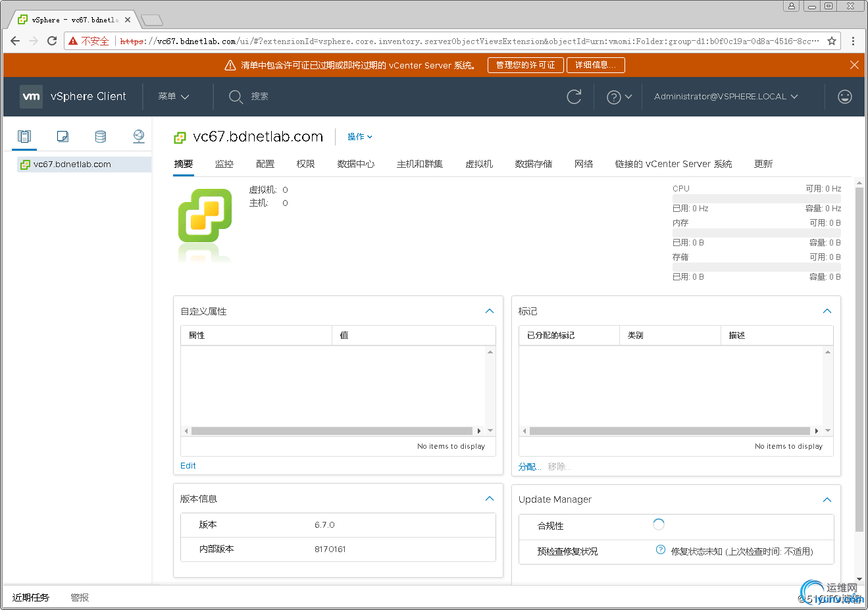The width and height of the screenshot is (868, 610).
Task: Click the smiley feedback icon
Action: click(x=845, y=97)
